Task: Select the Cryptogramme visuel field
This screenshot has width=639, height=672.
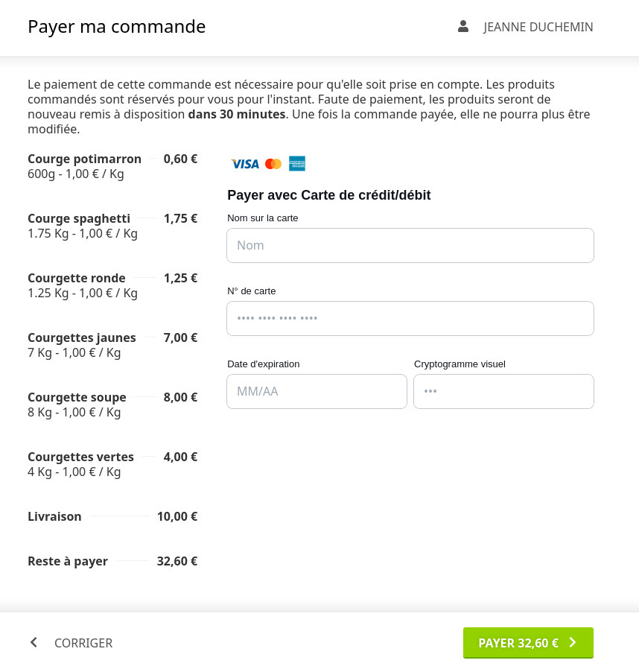Action: [x=503, y=391]
